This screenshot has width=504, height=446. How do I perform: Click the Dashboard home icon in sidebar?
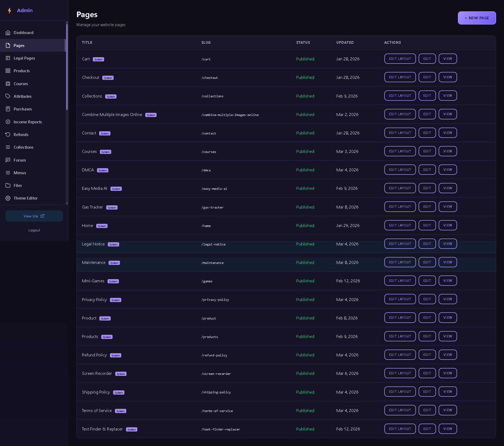click(8, 33)
